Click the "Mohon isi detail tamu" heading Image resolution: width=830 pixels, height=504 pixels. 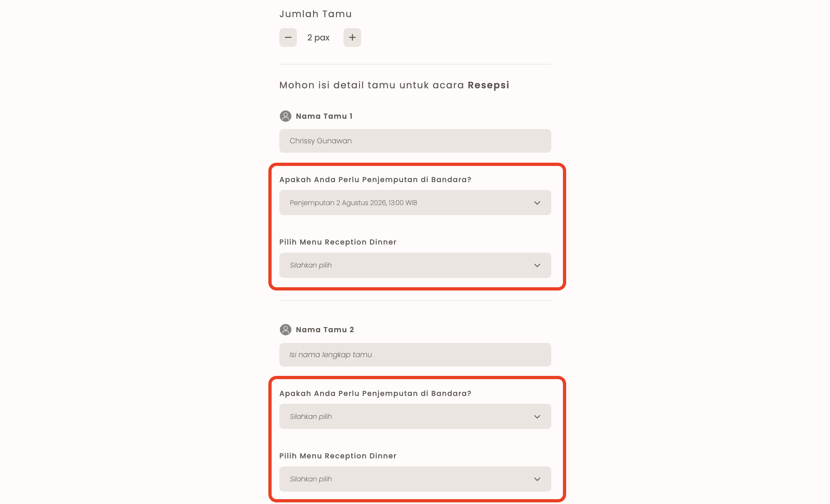[x=394, y=85]
